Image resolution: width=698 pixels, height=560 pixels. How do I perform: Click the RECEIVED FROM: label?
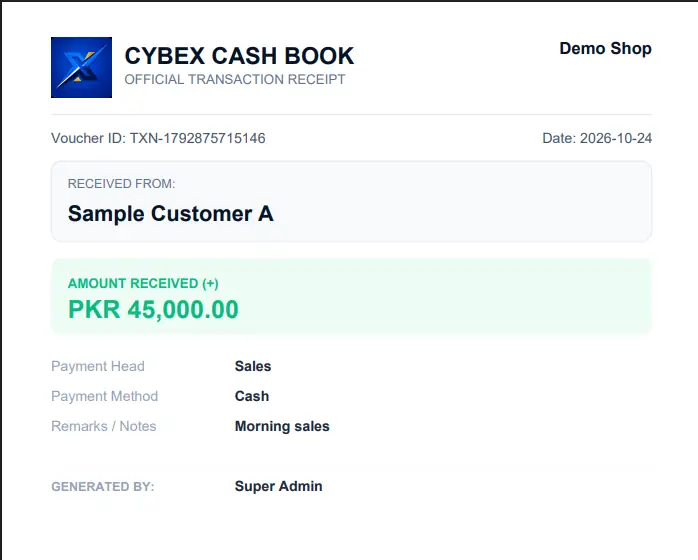pyautogui.click(x=122, y=183)
